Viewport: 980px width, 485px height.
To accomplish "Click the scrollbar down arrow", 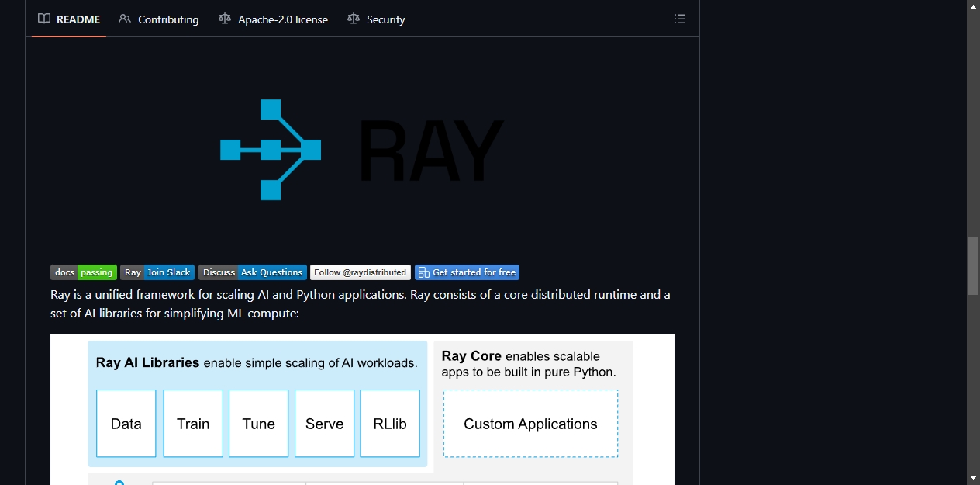I will click(973, 478).
